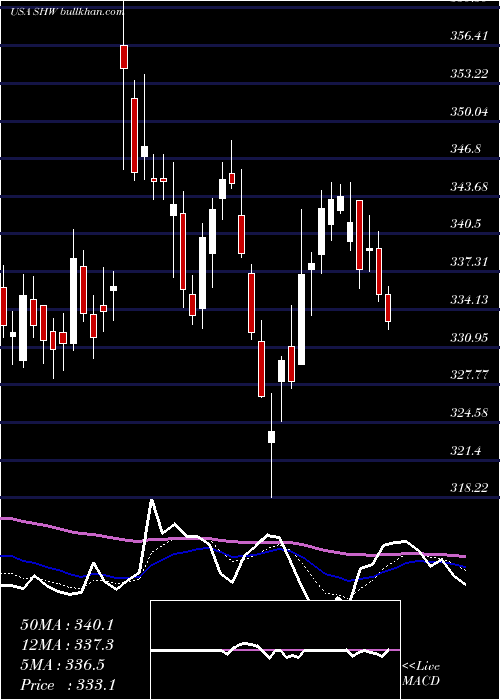
Task: Click the 356.41 price axis label
Action: point(468,36)
